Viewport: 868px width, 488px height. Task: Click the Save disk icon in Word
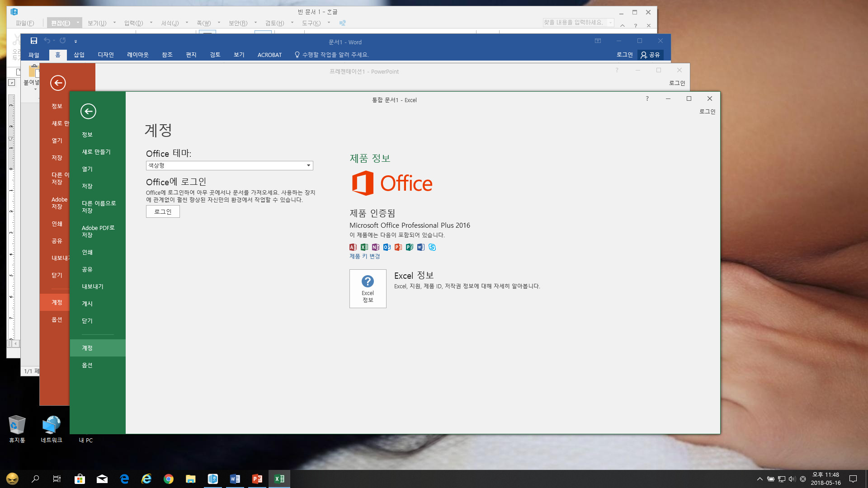pos(33,41)
